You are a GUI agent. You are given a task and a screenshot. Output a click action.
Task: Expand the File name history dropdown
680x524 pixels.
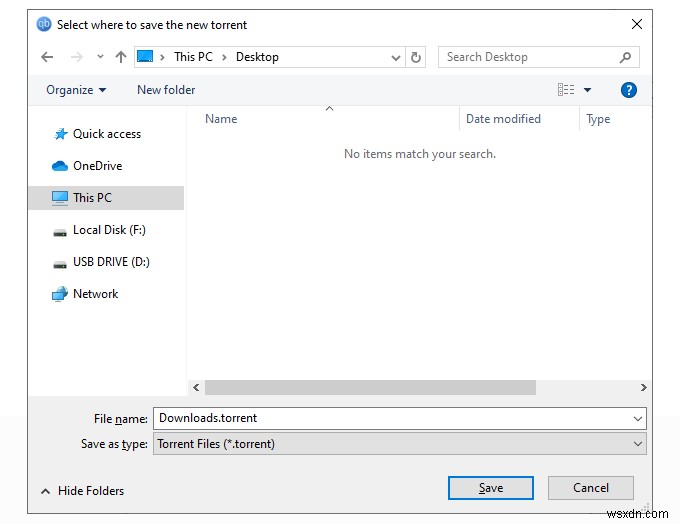pyautogui.click(x=638, y=419)
